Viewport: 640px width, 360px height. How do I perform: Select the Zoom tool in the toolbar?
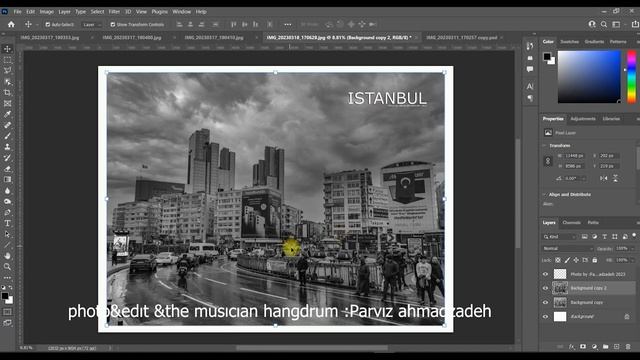7,267
